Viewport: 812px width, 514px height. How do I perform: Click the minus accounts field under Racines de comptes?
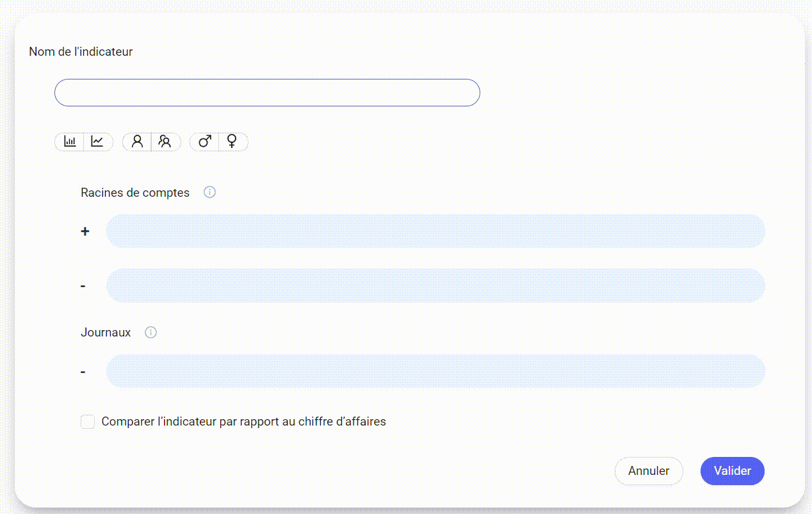[435, 285]
